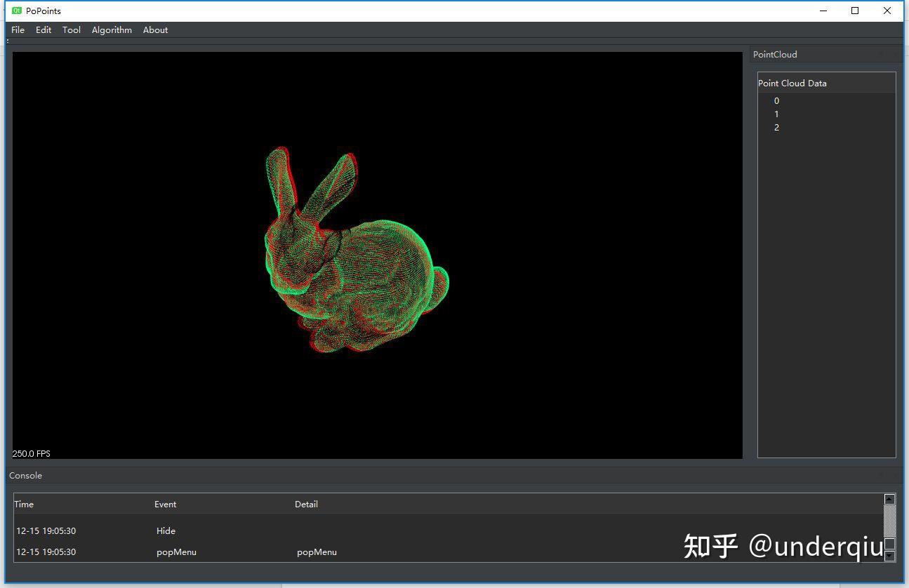Open the Edit menu
The image size is (909, 588).
[x=43, y=29]
